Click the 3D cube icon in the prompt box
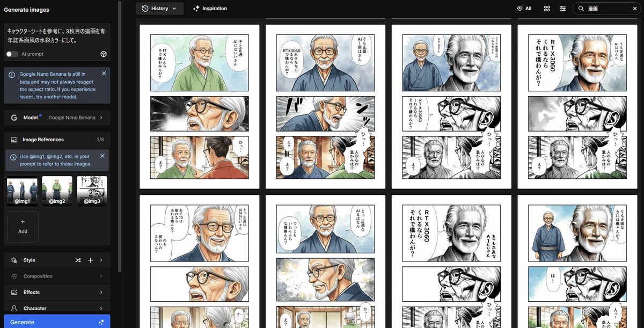Viewport: 644px width, 328px height. click(103, 54)
